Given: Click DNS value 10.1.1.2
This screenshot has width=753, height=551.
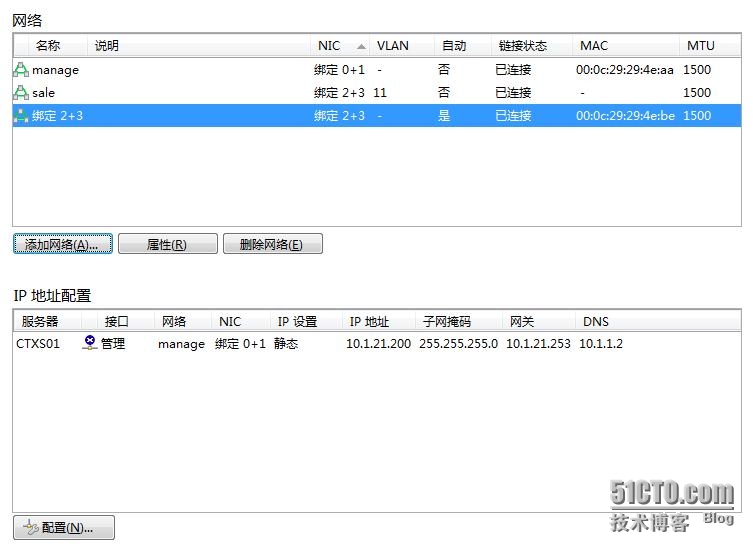Looking at the screenshot, I should click(601, 343).
